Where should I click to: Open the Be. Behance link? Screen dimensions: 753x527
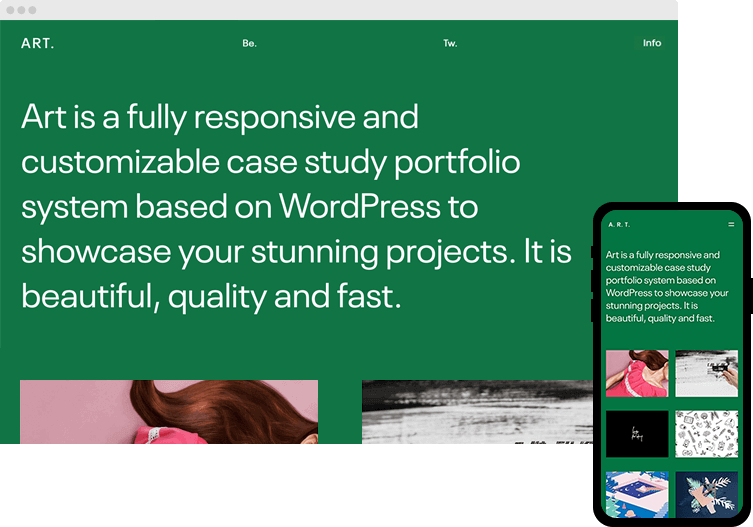click(x=249, y=44)
